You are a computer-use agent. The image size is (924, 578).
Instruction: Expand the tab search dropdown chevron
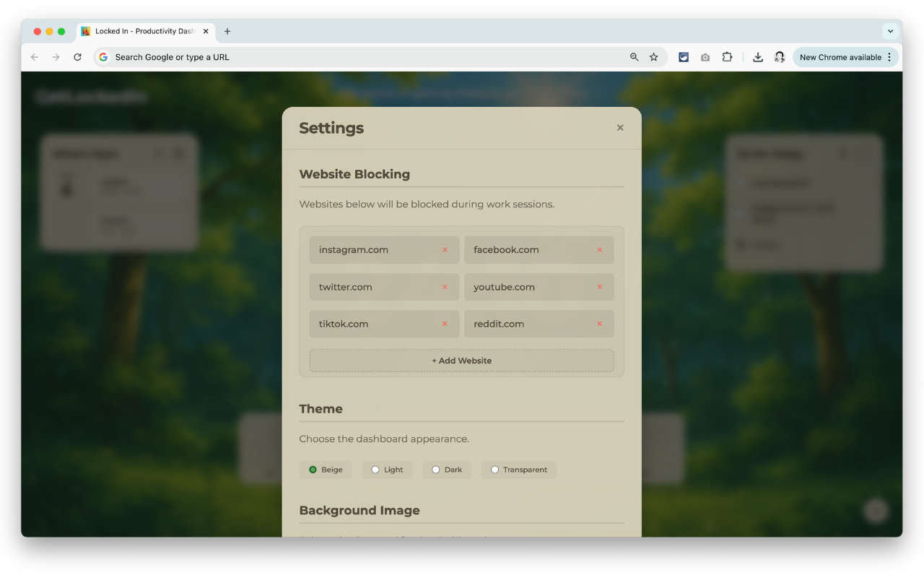coord(891,31)
